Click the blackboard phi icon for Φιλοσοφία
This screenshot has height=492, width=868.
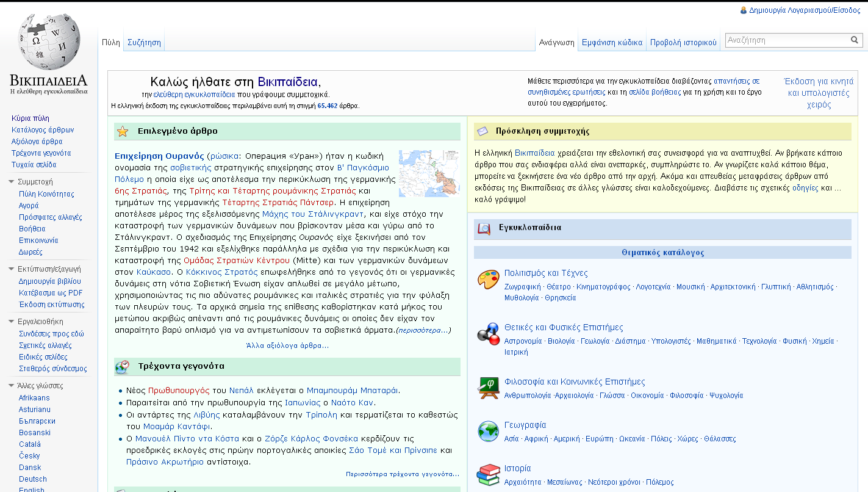tap(488, 388)
